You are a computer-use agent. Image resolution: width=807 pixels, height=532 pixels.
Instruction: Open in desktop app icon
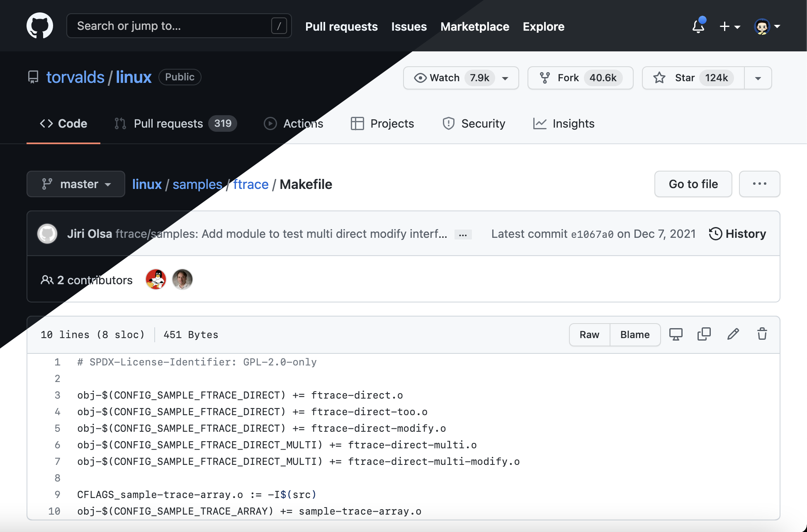click(x=676, y=334)
